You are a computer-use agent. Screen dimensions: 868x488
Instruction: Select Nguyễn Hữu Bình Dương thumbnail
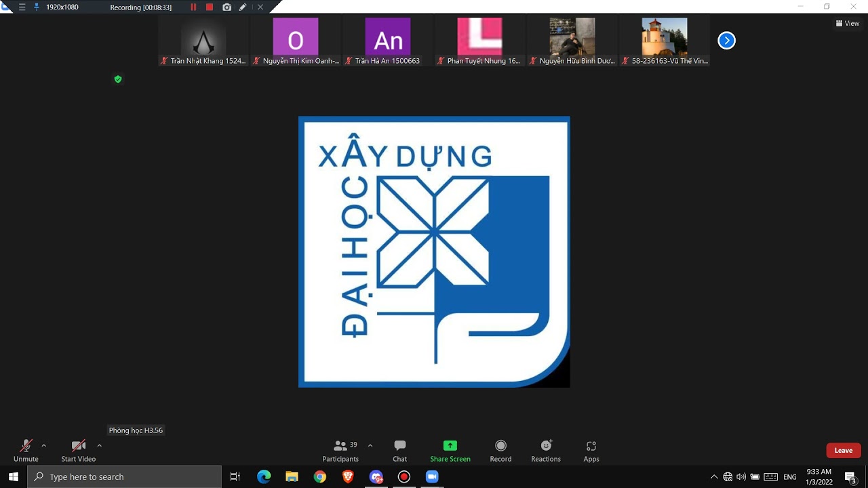tap(572, 41)
